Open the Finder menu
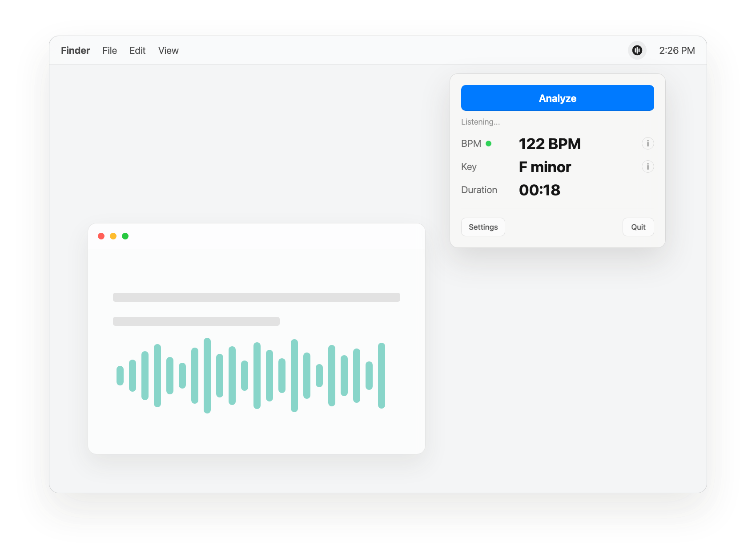Image resolution: width=756 pixels, height=543 pixels. point(75,50)
